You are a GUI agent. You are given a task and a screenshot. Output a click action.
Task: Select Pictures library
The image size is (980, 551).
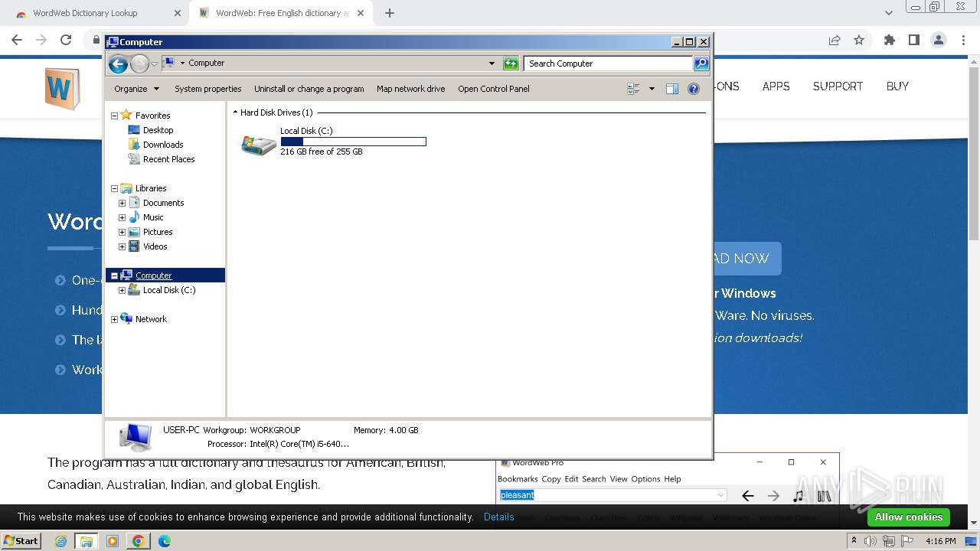point(157,232)
